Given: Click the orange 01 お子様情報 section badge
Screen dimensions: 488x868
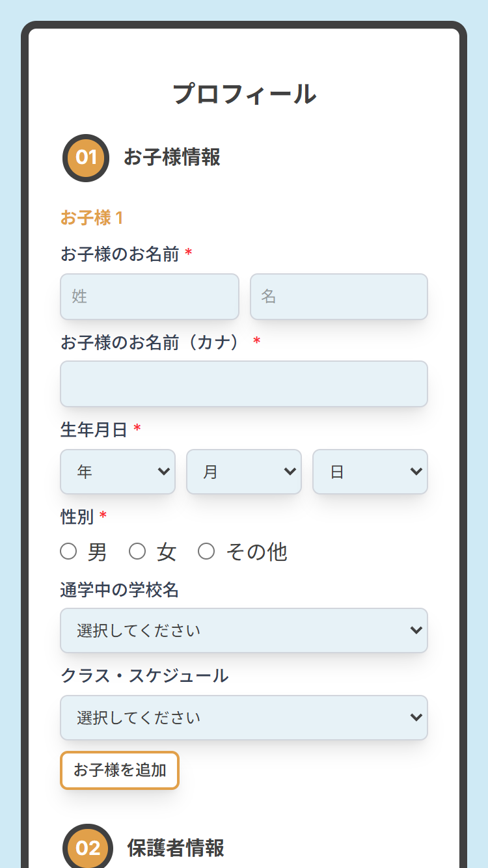Looking at the screenshot, I should (x=85, y=157).
